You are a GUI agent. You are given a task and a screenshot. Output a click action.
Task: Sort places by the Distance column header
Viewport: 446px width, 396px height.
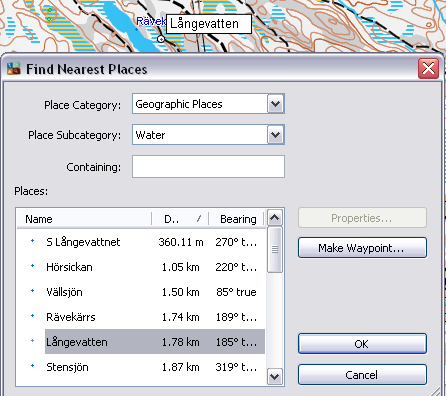pos(180,219)
